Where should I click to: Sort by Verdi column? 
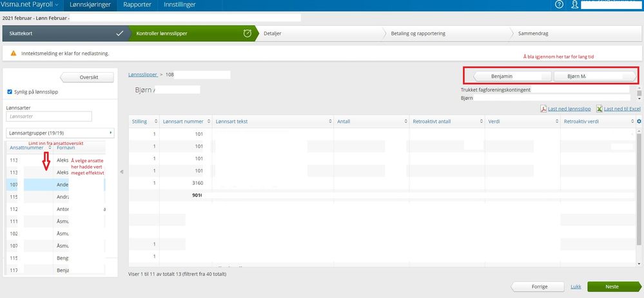556,122
